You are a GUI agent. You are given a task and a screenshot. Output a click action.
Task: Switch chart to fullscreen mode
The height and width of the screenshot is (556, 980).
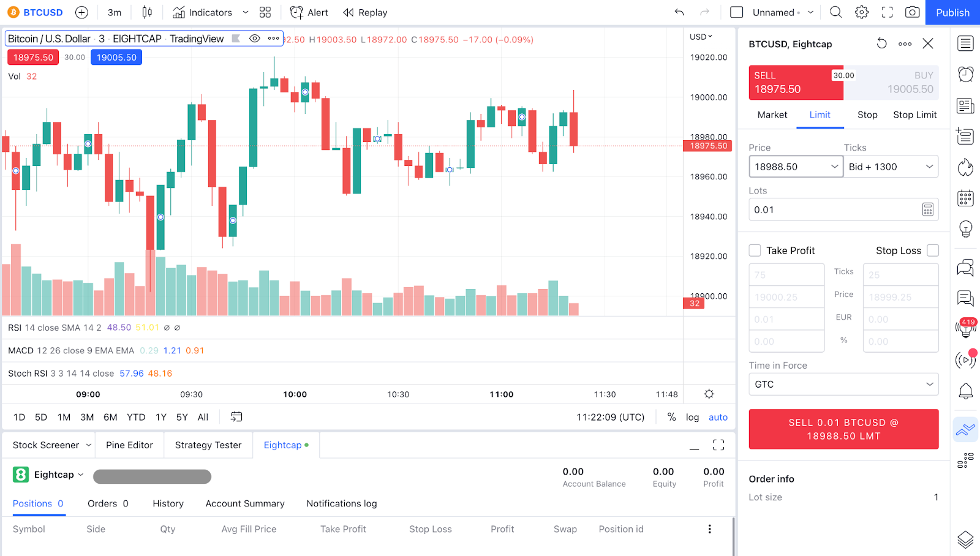click(887, 12)
